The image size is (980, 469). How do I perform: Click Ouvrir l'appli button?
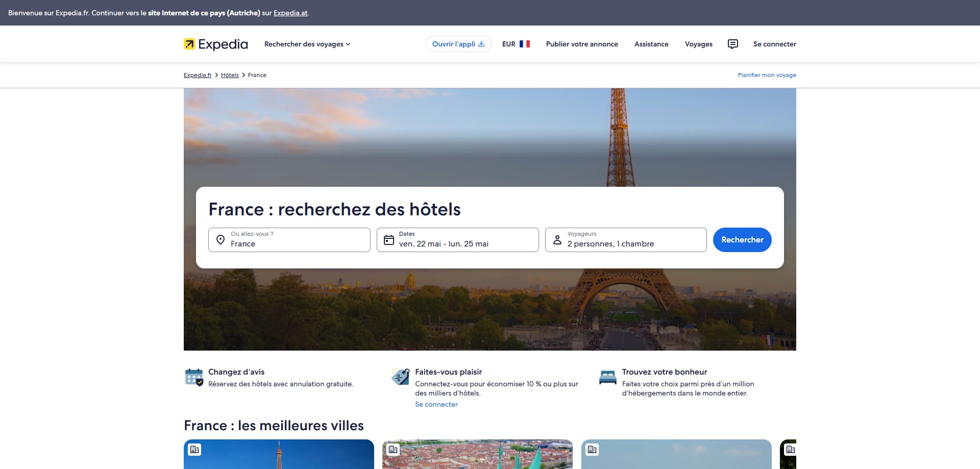point(458,44)
